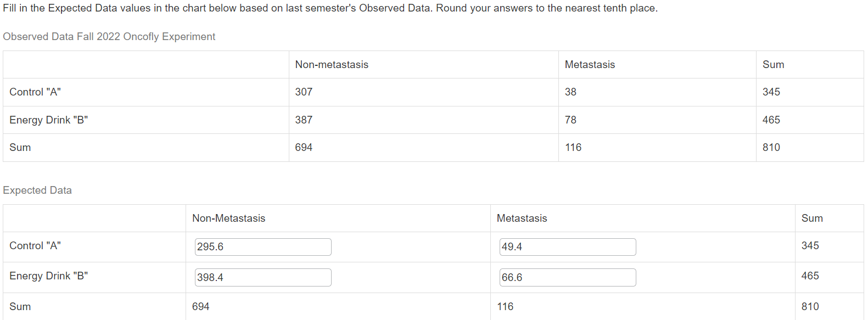Click the Energy Drink "B" label in the Observed table

tap(48, 120)
